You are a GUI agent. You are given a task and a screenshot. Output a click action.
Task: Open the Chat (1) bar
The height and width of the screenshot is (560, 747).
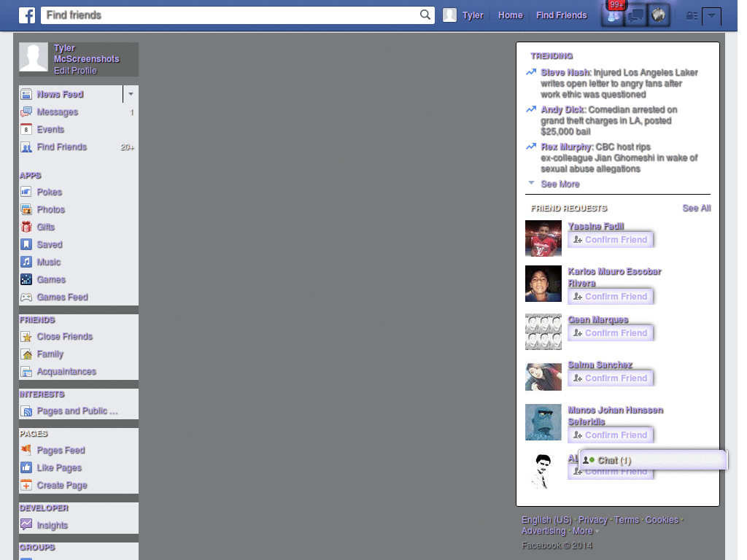(653, 460)
